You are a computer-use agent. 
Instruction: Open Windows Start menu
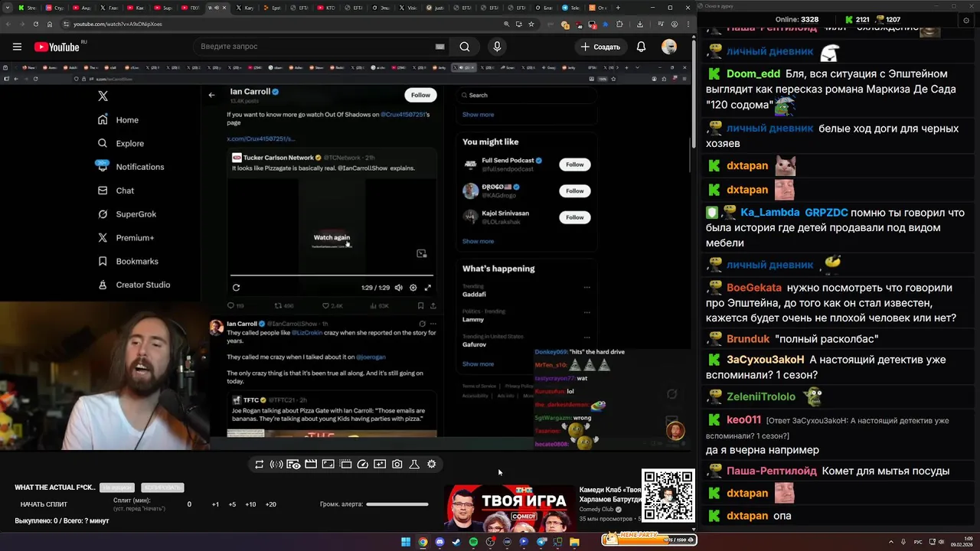406,542
